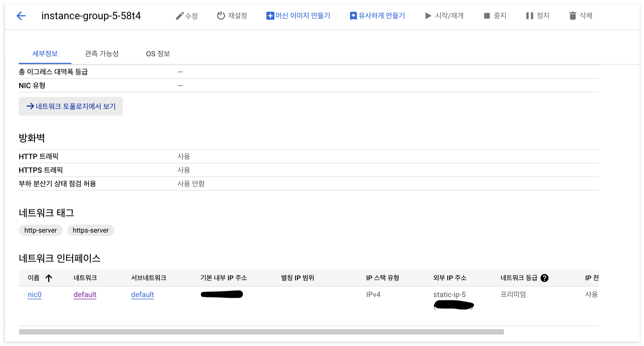Viewport: 644px width, 346px height.
Task: Click the back arrow icon
Action: click(x=21, y=16)
